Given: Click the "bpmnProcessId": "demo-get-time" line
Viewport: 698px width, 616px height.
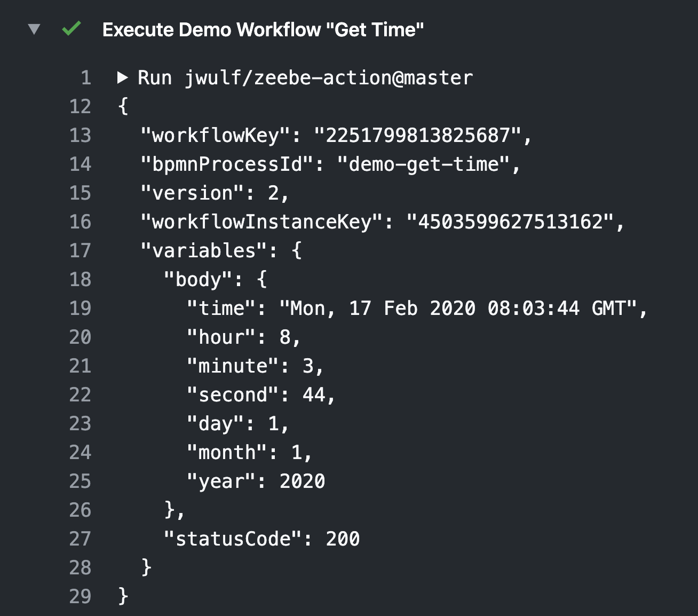Looking at the screenshot, I should (330, 164).
